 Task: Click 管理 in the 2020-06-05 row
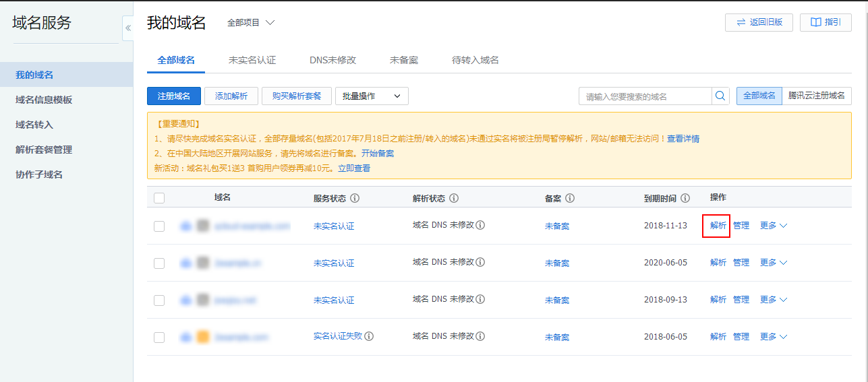pos(741,263)
